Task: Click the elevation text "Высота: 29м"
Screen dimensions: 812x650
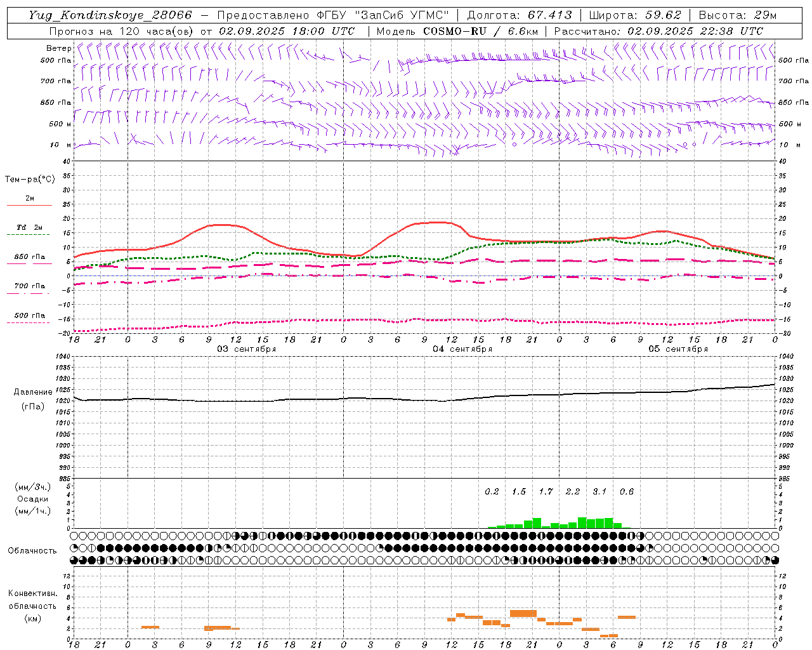Action: (737, 15)
